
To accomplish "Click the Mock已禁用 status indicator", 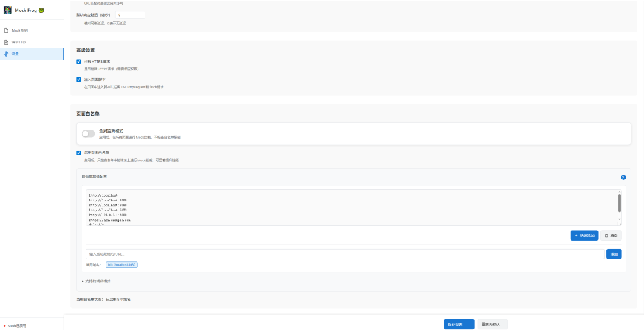I will point(15,325).
